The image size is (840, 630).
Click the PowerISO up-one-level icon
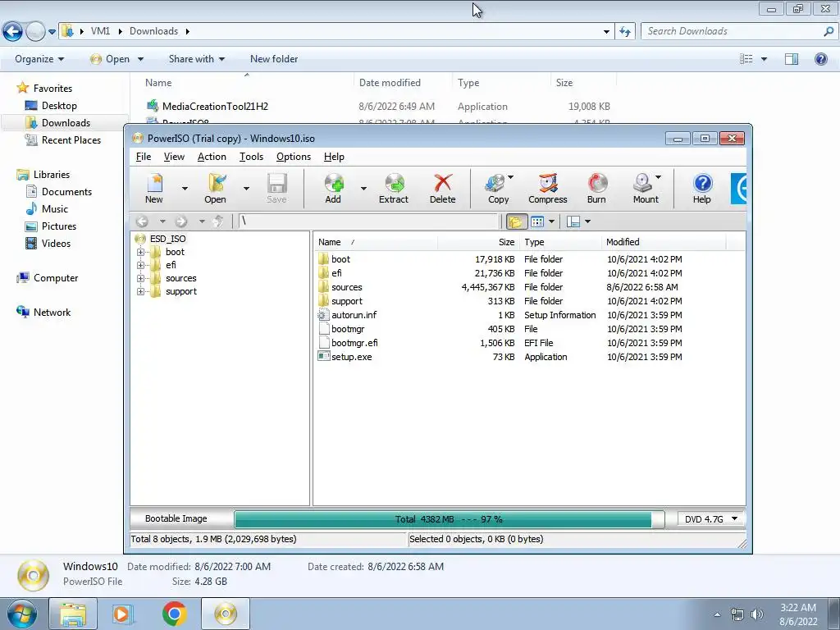[218, 221]
